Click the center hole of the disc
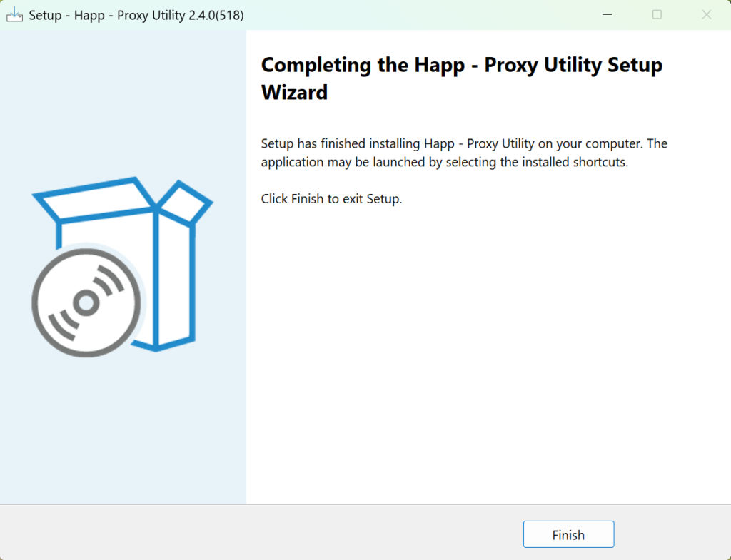 tap(86, 303)
